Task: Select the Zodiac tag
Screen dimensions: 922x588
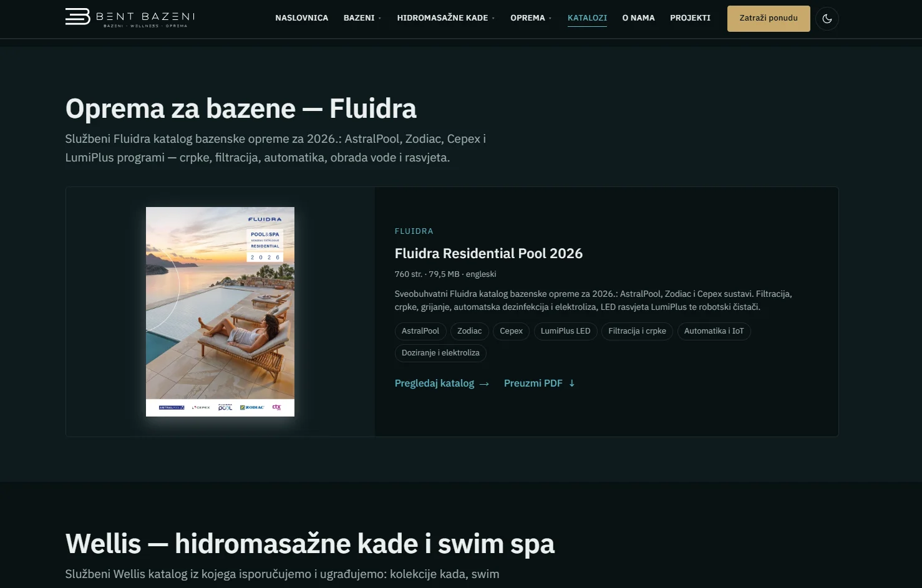Action: (469, 331)
